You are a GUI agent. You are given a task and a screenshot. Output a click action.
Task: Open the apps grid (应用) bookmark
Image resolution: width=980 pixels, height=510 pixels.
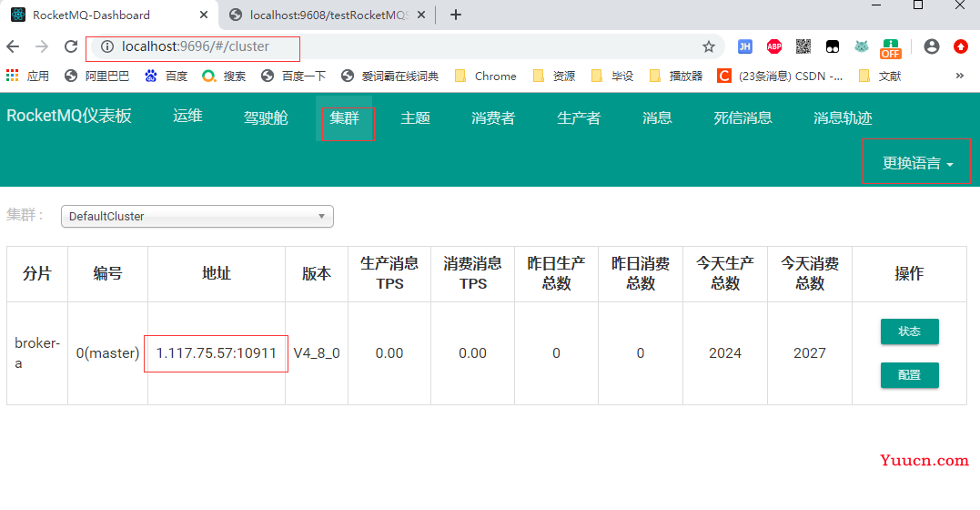(27, 76)
